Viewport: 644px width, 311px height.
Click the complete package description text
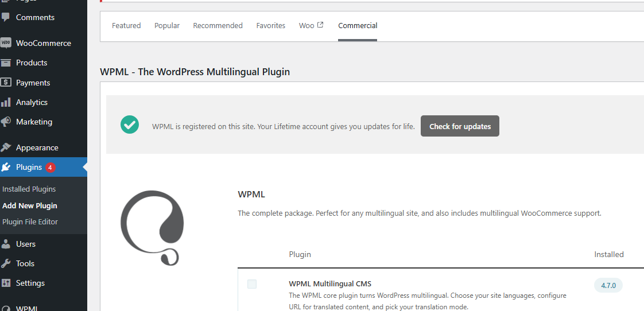pos(420,213)
